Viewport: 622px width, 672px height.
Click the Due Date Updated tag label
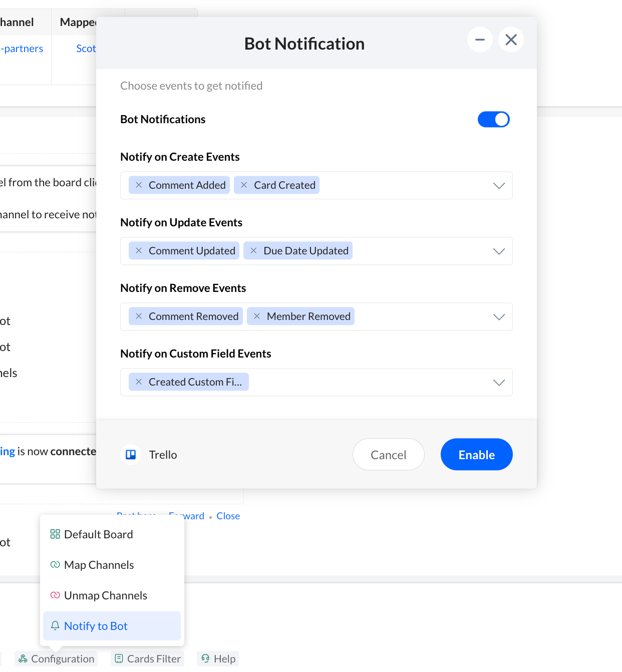pyautogui.click(x=306, y=251)
